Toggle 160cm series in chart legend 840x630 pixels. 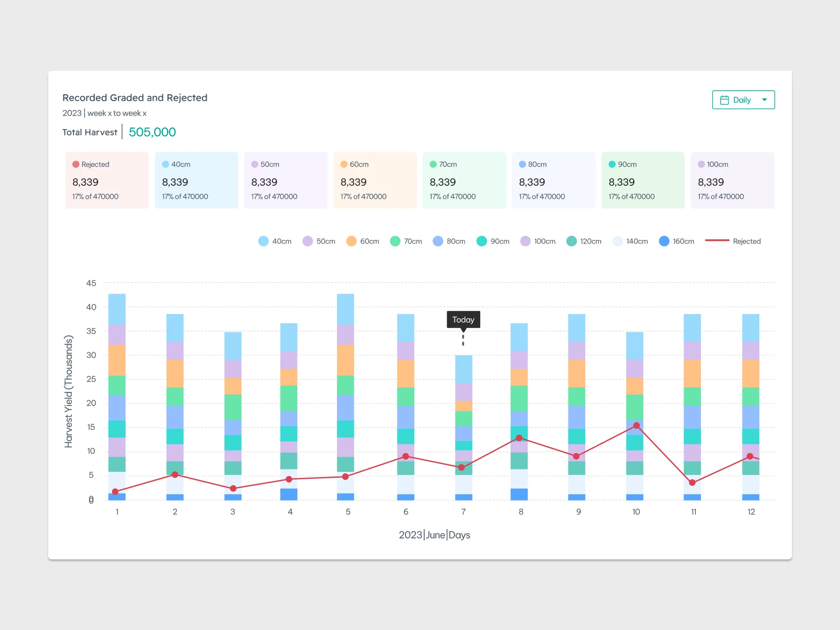pyautogui.click(x=677, y=241)
